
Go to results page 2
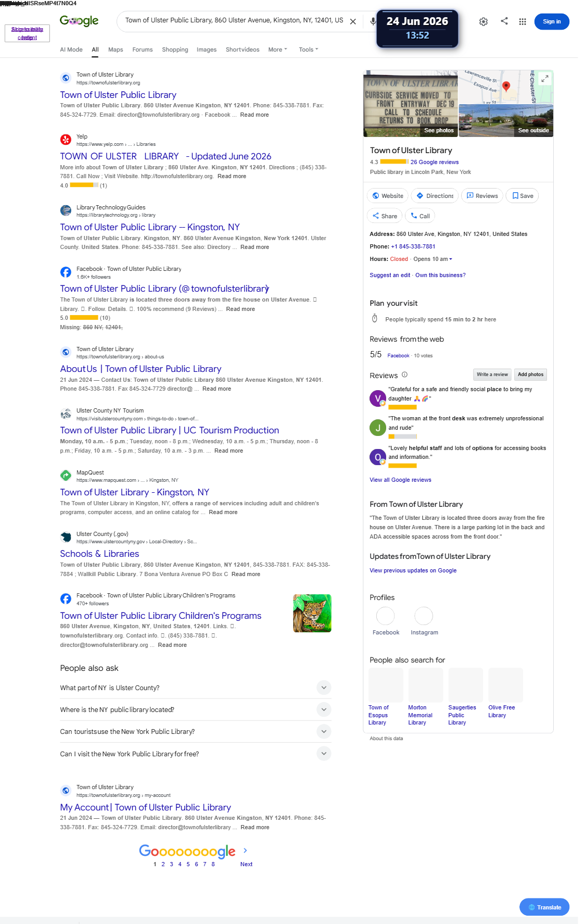163,864
